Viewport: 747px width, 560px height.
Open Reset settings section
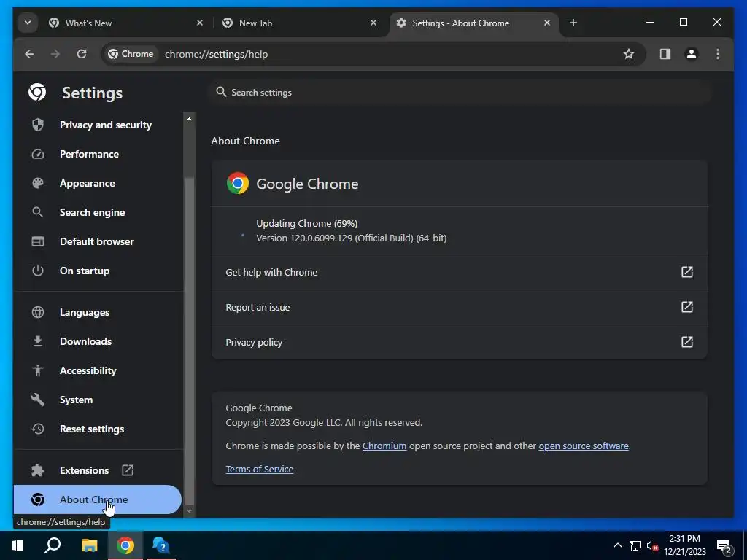[x=98, y=429]
